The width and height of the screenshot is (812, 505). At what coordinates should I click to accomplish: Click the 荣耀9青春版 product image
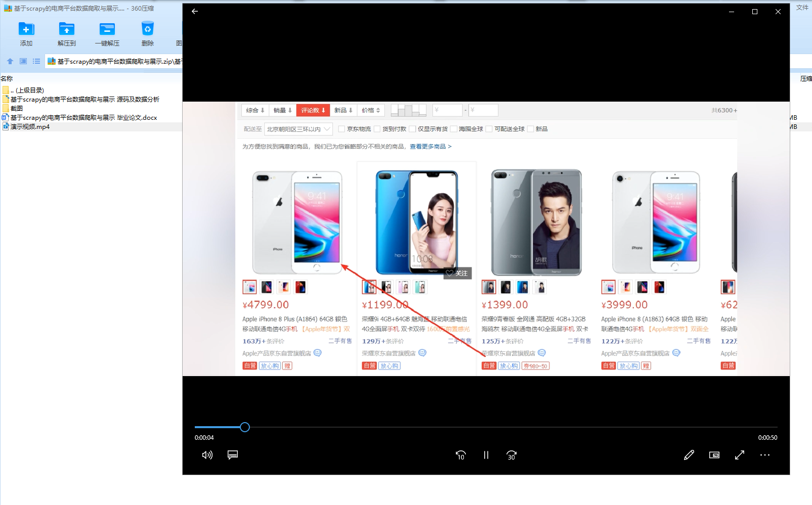point(536,222)
